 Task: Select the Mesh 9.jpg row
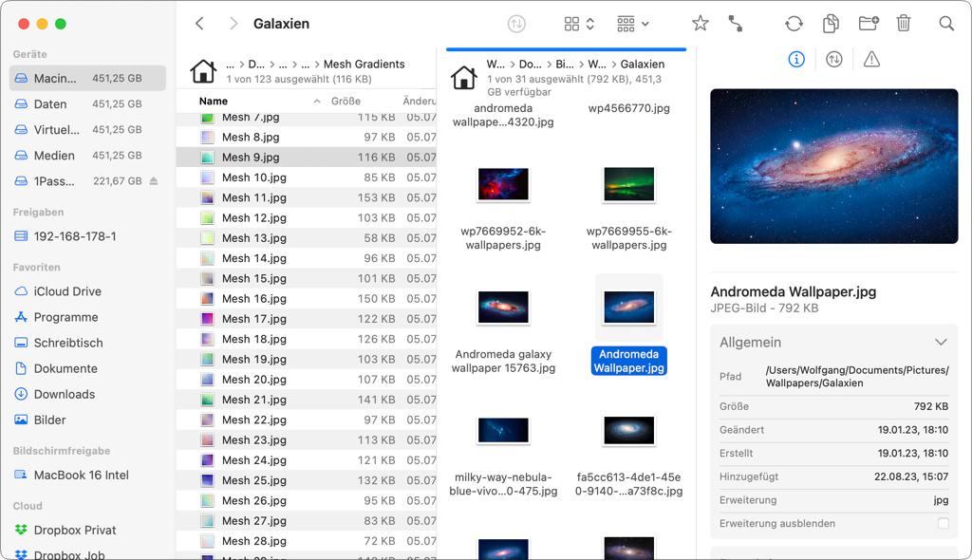point(307,158)
